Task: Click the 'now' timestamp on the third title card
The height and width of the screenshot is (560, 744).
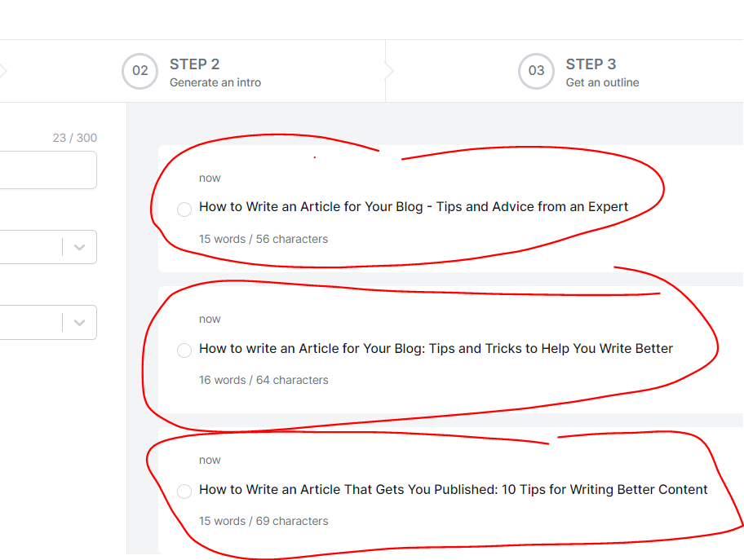Action: [210, 460]
